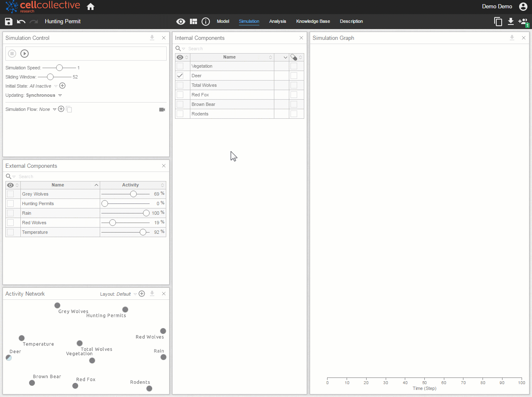
Task: Tick the Total Wolves visibility checkbox
Action: pyautogui.click(x=180, y=85)
